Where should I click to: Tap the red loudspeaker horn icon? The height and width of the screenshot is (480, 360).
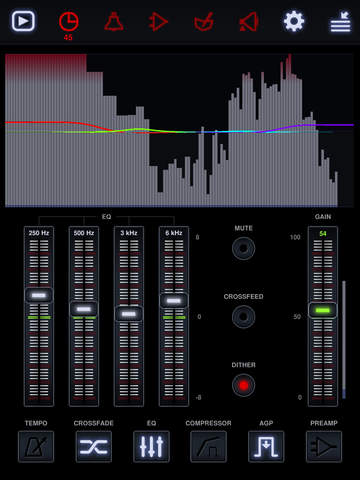(x=249, y=22)
